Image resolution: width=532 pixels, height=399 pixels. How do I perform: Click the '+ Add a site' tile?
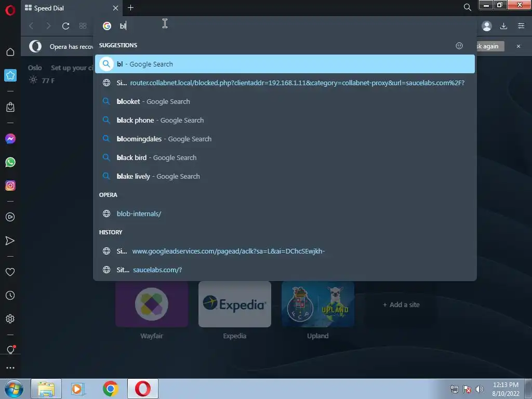pos(401,304)
